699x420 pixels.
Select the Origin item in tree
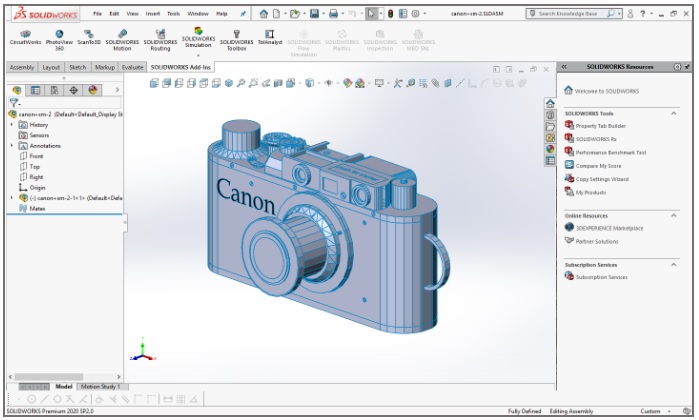pyautogui.click(x=32, y=187)
